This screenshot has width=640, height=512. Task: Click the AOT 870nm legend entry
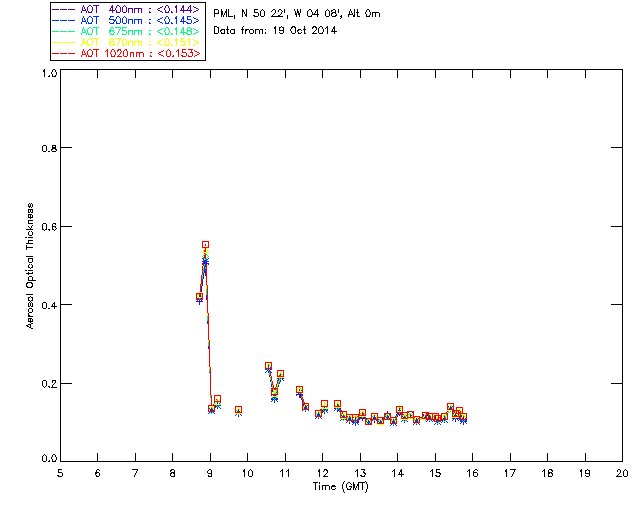[x=127, y=42]
